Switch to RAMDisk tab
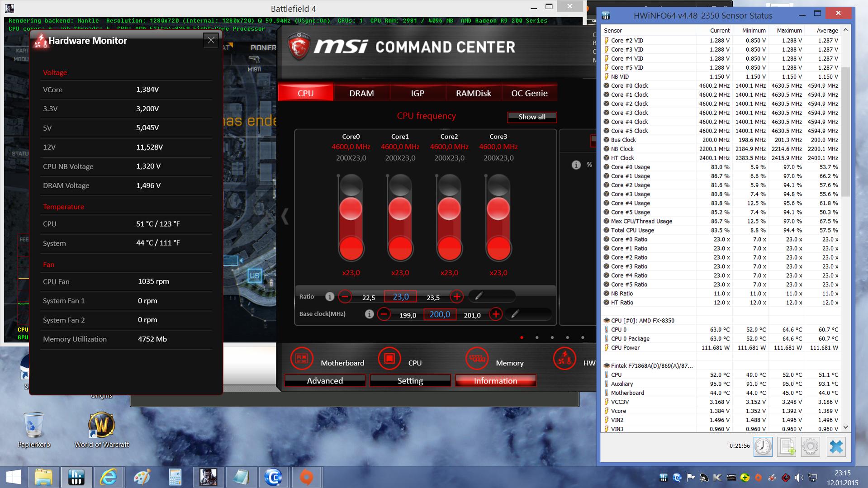The width and height of the screenshot is (868, 488). coord(474,93)
